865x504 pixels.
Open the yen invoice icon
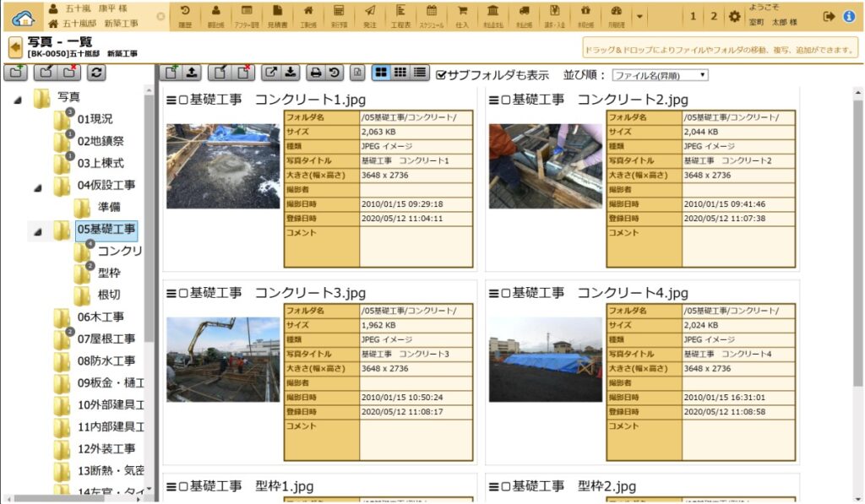[x=554, y=17]
